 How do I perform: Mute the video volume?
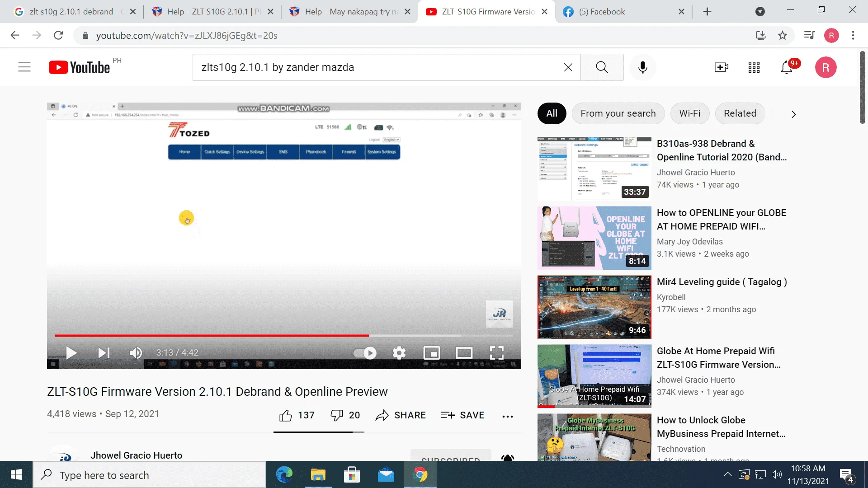136,352
